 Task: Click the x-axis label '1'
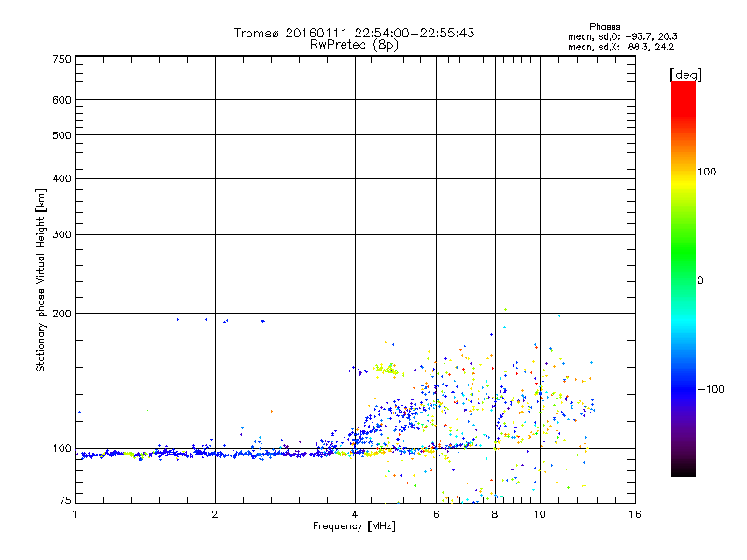[75, 514]
